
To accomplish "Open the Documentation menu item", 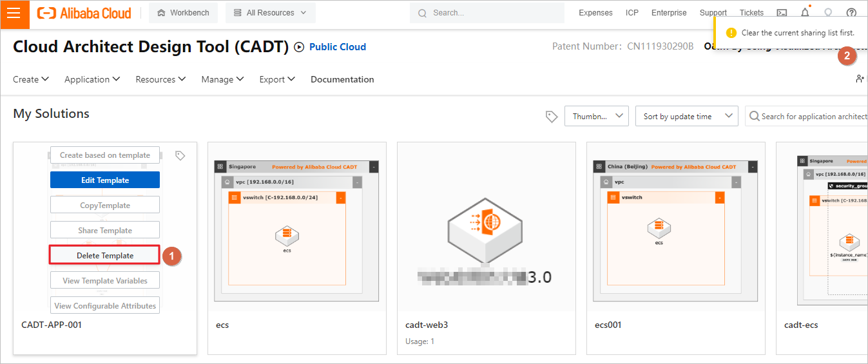I will 342,79.
